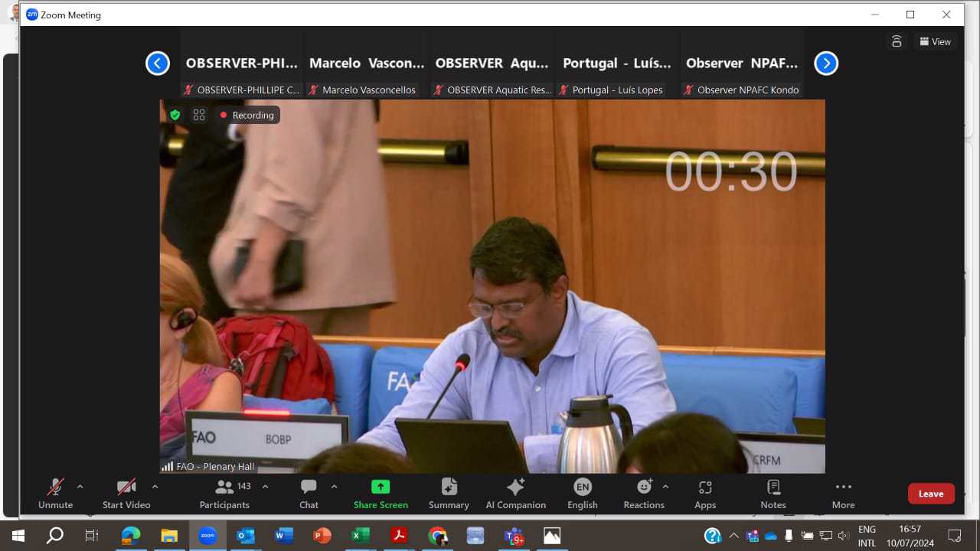Open the View layout menu
This screenshot has height=551, width=980.
tap(935, 41)
